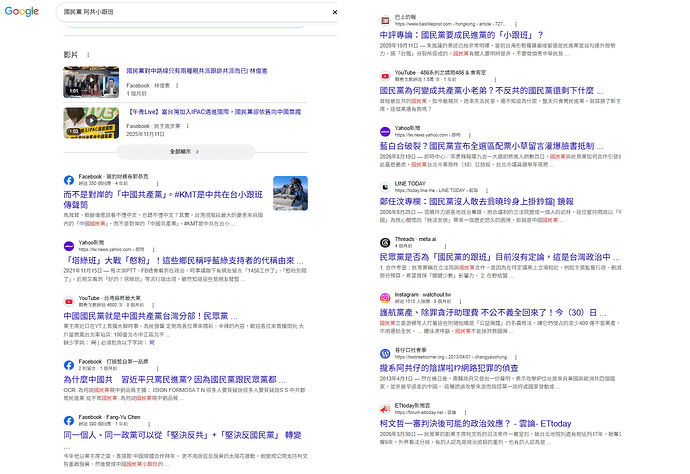Open more options for Instagram watchout.tw result
690x474 pixels.
[460, 301]
